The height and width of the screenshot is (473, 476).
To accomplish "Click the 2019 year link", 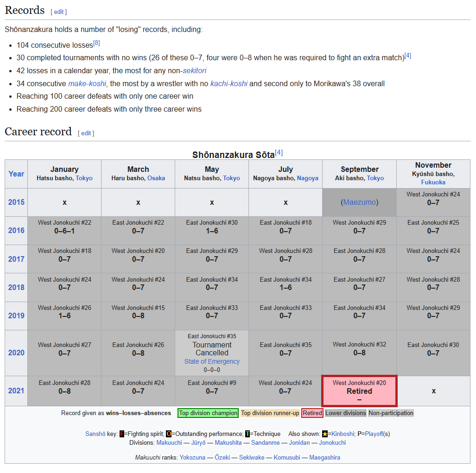I will pos(16,315).
